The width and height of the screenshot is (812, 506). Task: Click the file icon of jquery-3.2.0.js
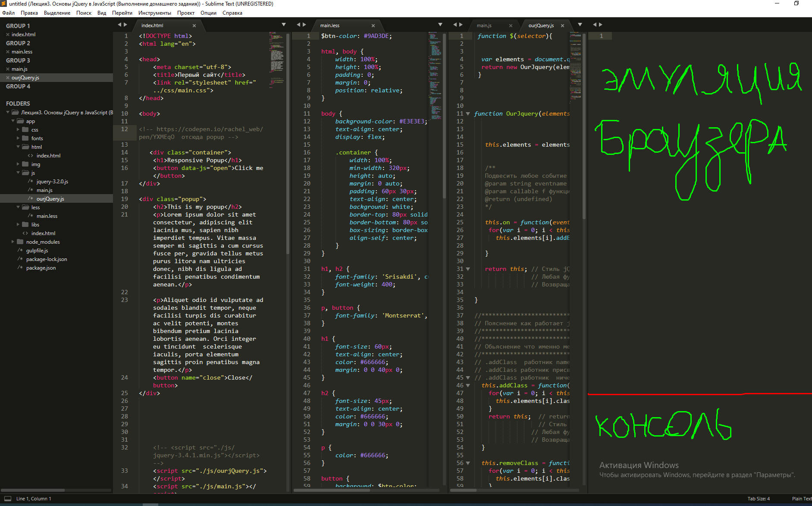[x=30, y=181]
